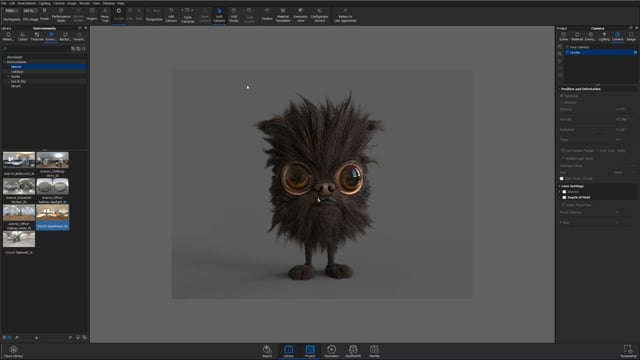Open Material Templates from the ribbon
This screenshot has width=640, height=360.
pyautogui.click(x=283, y=15)
